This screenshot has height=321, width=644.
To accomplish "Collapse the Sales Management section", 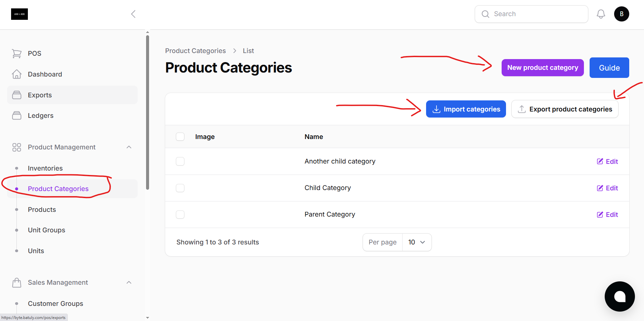I will pos(129,282).
